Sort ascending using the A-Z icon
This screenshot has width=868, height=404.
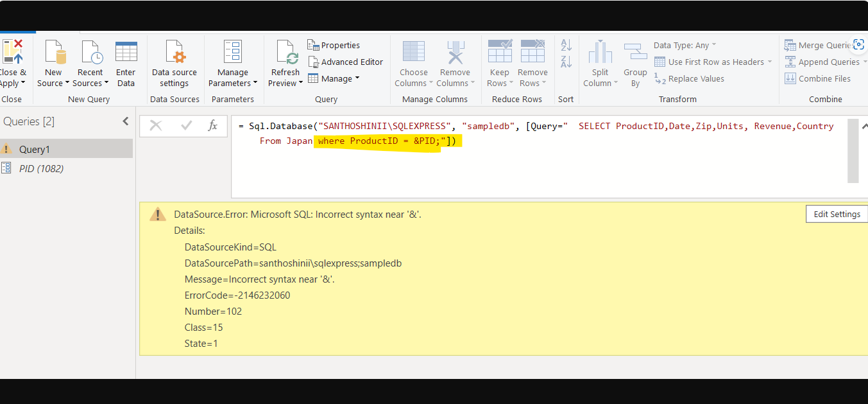[x=565, y=45]
